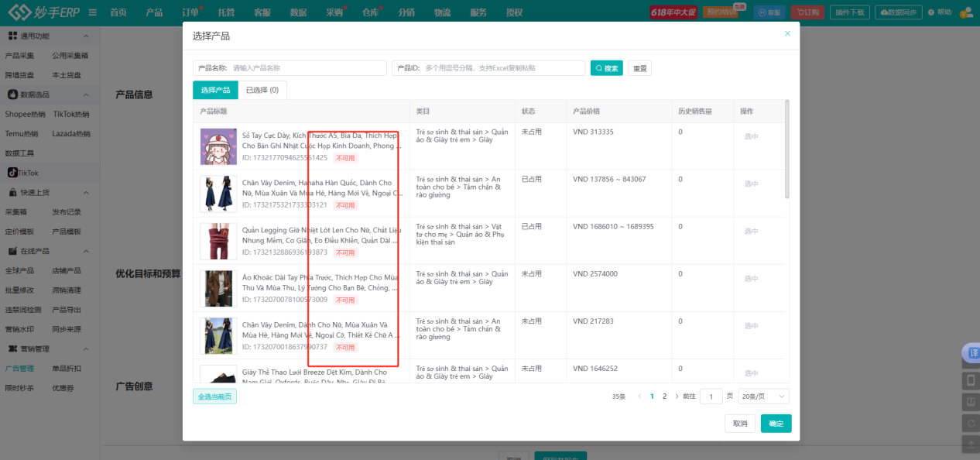Collapse the 营销管理 sidebar section

point(85,349)
